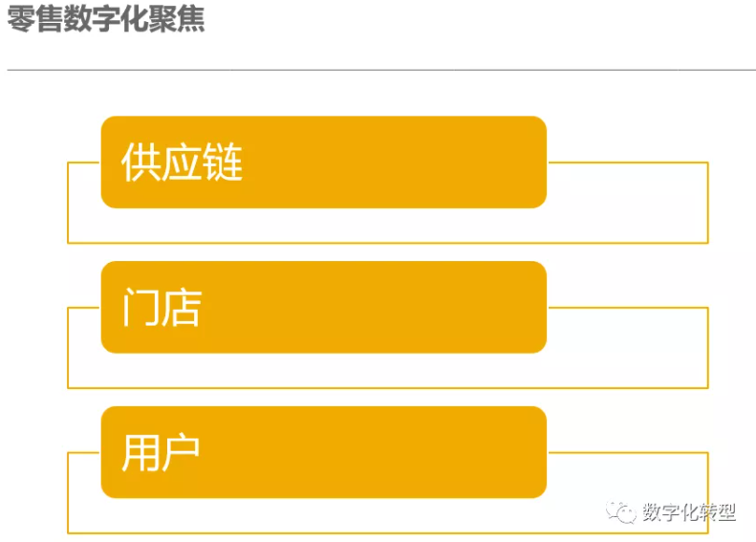Click the left border of the 用户 outline frame
Image resolution: width=756 pixels, height=542 pixels.
coord(68,493)
